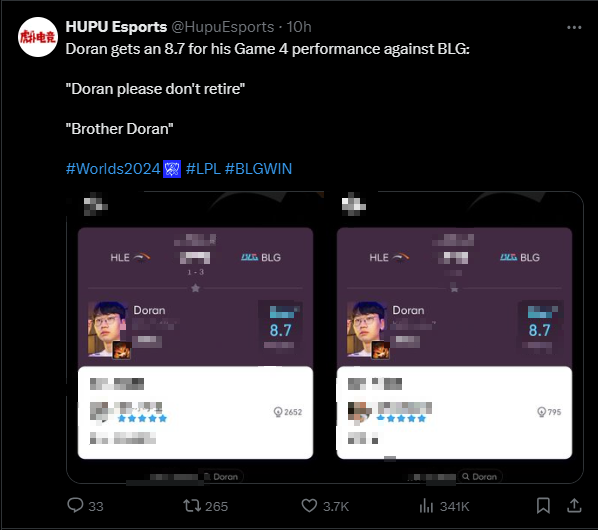Image resolution: width=598 pixels, height=530 pixels.
Task: Like the post using heart icon
Action: [x=309, y=506]
